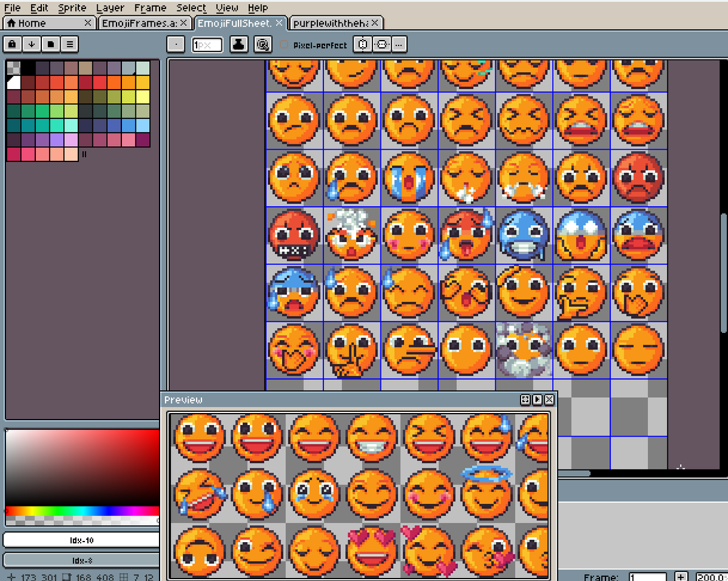Click cursor position text '173 301'

click(38, 577)
